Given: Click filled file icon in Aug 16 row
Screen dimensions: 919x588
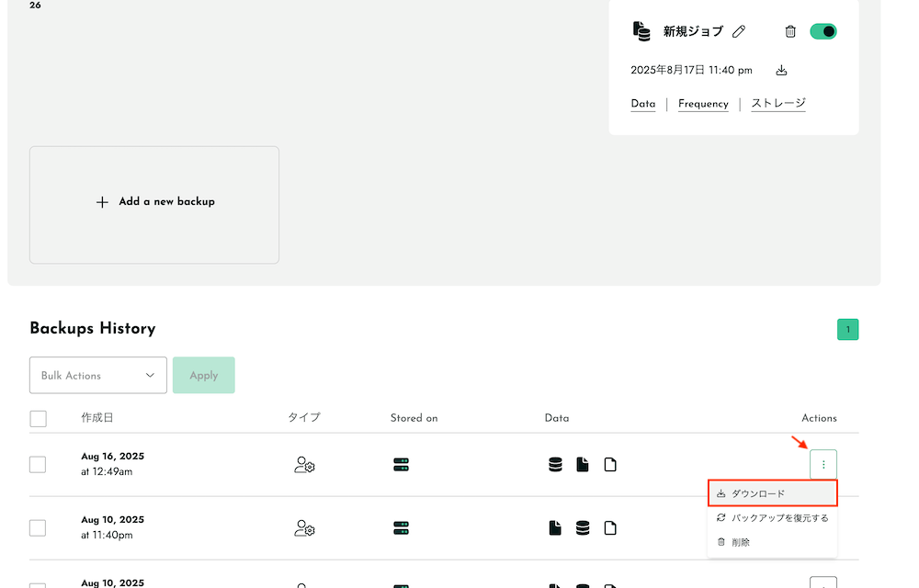Looking at the screenshot, I should [583, 465].
